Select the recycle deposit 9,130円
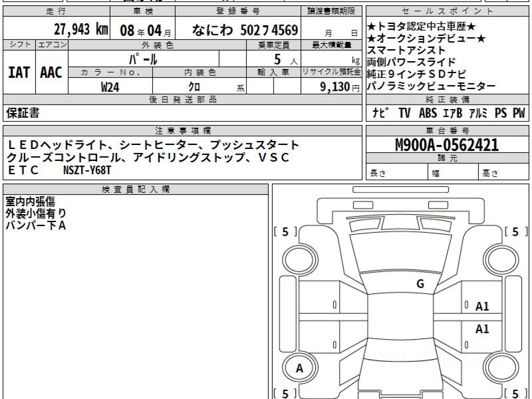Viewport: 532px width, 399px height. coord(340,87)
